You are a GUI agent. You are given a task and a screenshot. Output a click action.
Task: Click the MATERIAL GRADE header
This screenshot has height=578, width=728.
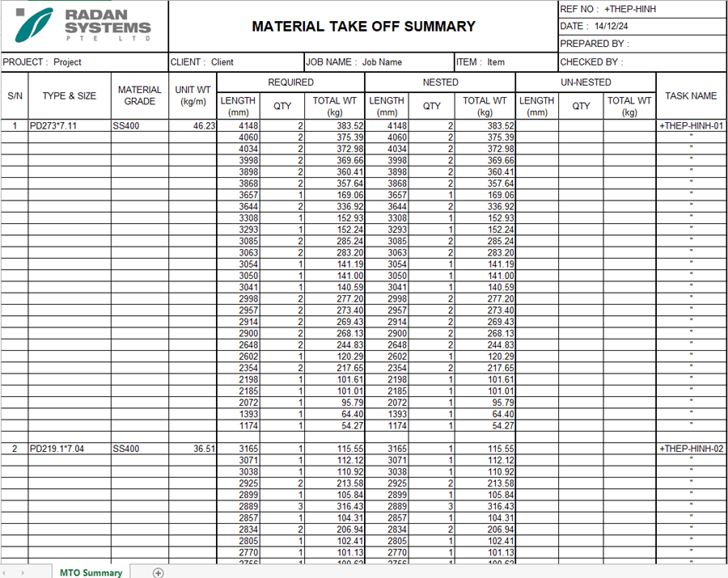(x=140, y=96)
